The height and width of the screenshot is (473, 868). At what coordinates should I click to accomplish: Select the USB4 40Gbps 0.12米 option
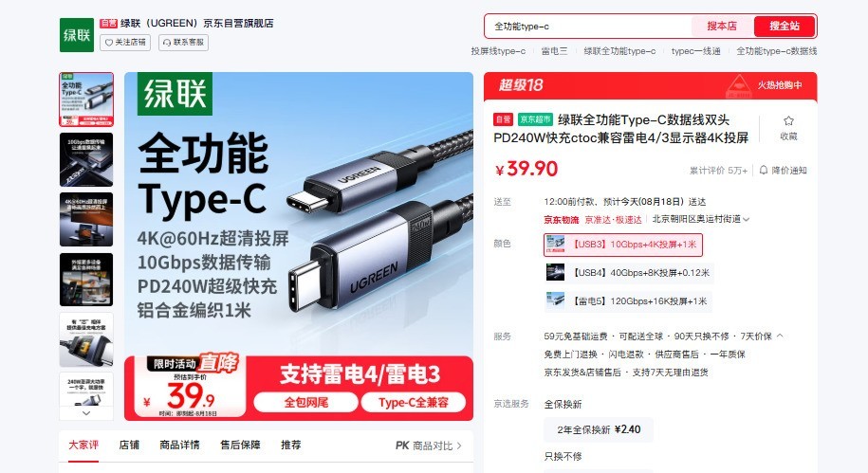point(629,273)
